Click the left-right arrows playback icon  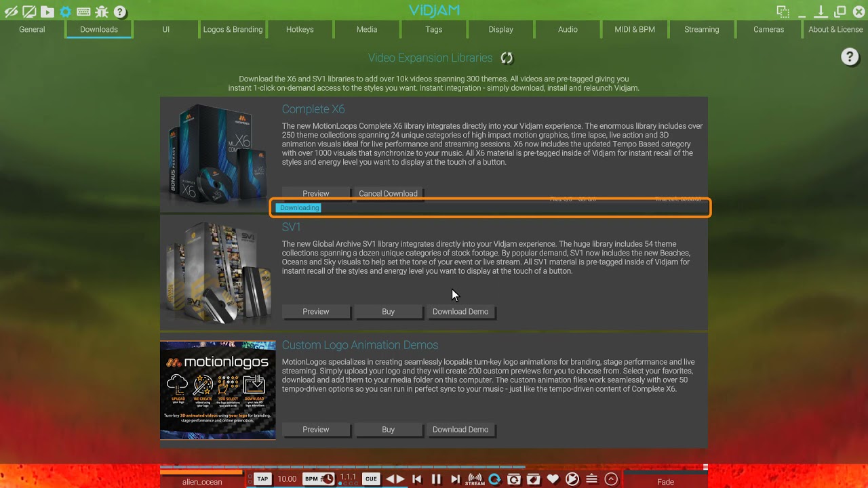pos(395,479)
